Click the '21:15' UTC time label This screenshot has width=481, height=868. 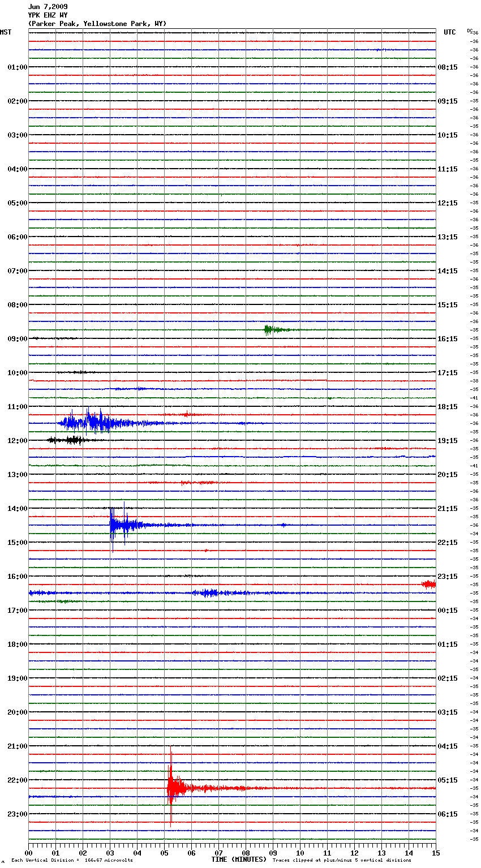(x=448, y=509)
